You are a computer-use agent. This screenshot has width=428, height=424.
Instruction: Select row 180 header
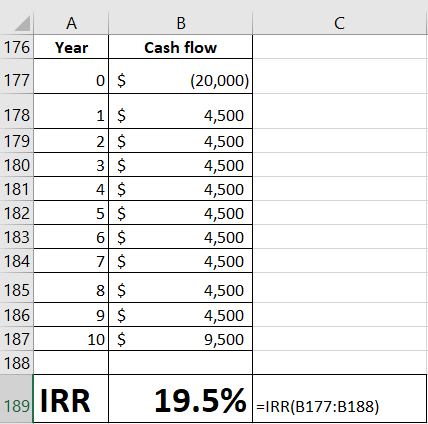[17, 165]
